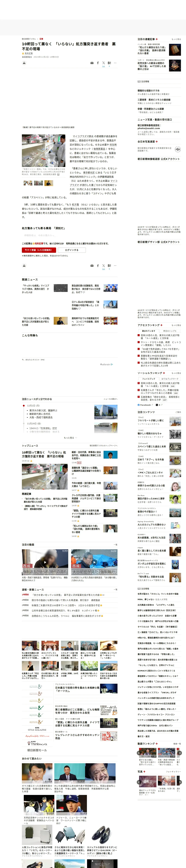Select はてなブックマーク social ranking tab

[x=170, y=379]
